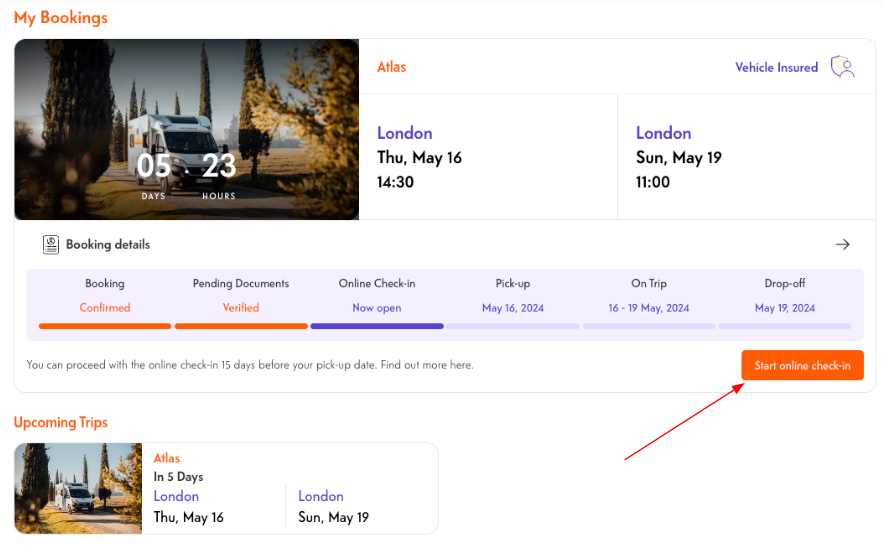Click the Atlas title in the booking card

[x=391, y=67]
